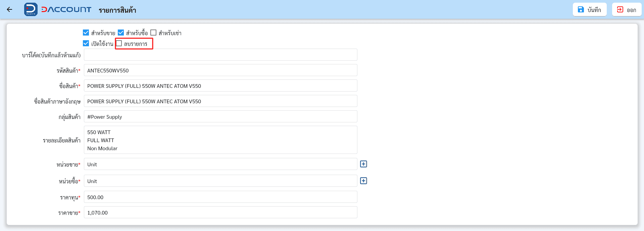Click the empty บาร์โค้ด input field
Image resolution: width=644 pixels, height=231 pixels.
[220, 55]
